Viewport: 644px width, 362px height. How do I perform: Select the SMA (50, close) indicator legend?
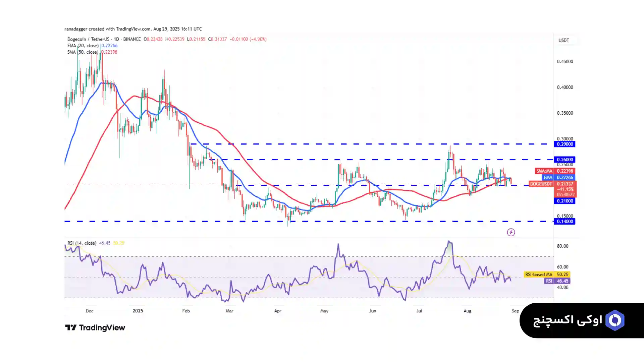(x=83, y=52)
